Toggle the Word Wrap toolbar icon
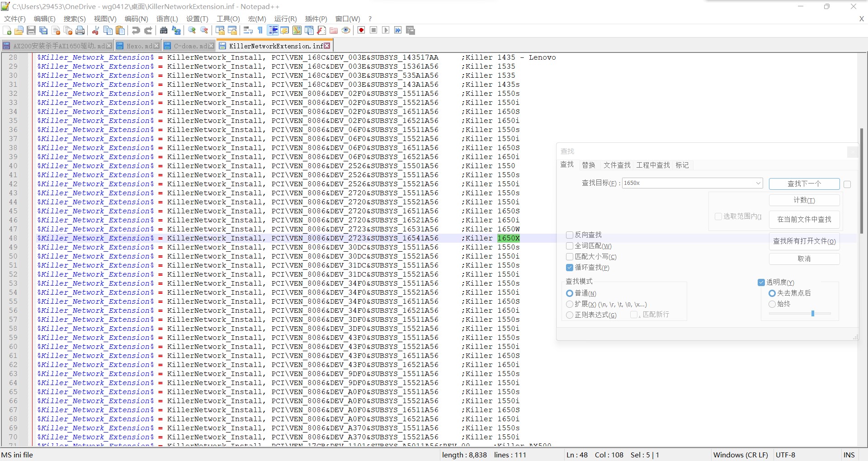This screenshot has height=461, width=868. point(248,30)
